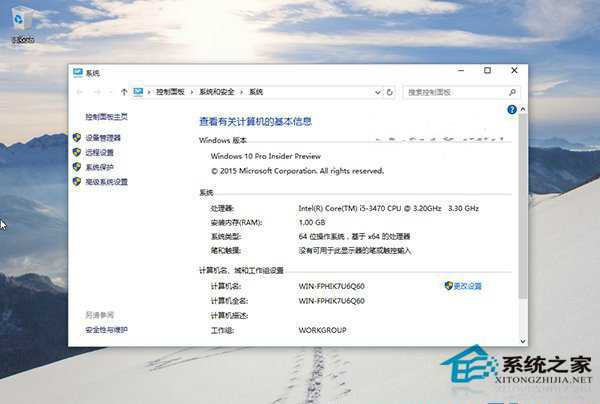
Task: Click shield icon beside 远程设置
Action: click(x=77, y=152)
